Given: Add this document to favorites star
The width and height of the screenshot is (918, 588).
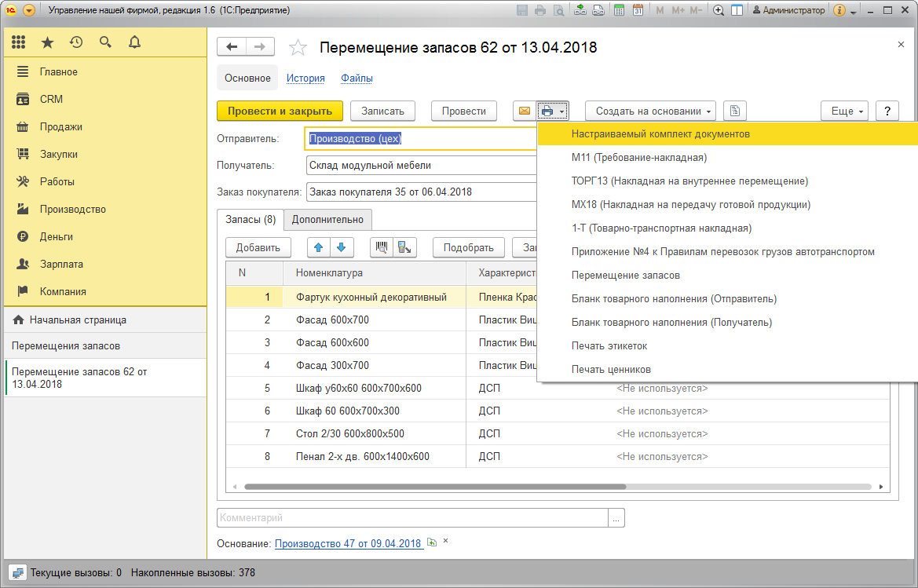Looking at the screenshot, I should click(x=298, y=47).
